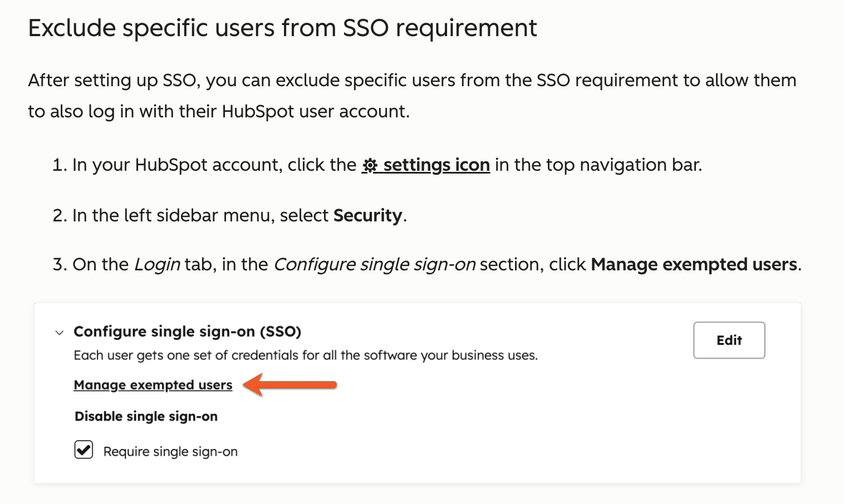Click the bold word "Security" in step two
Viewport: 844px width, 504px height.
tap(367, 215)
